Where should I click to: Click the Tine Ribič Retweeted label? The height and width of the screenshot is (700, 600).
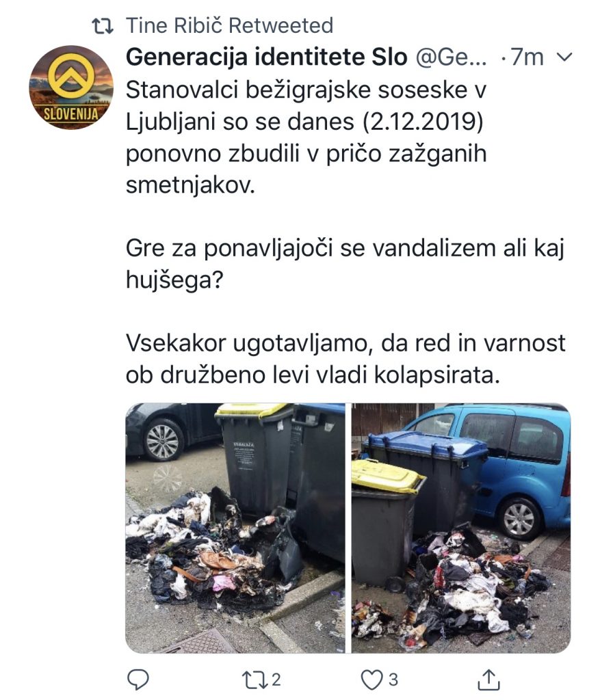(230, 25)
